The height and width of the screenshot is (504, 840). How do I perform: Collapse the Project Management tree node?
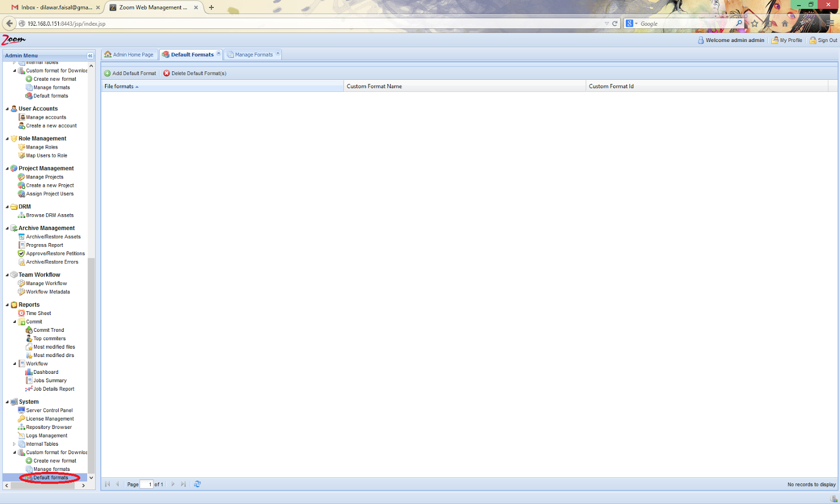(7, 169)
